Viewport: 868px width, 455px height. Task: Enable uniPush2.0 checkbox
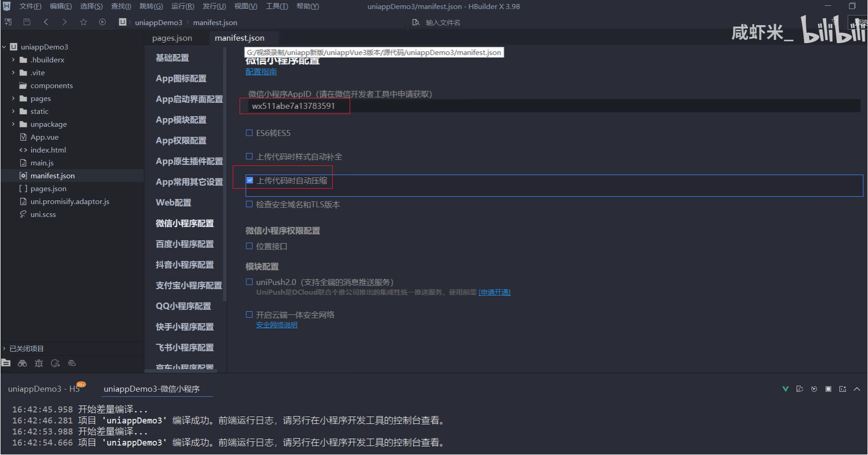[x=249, y=282]
